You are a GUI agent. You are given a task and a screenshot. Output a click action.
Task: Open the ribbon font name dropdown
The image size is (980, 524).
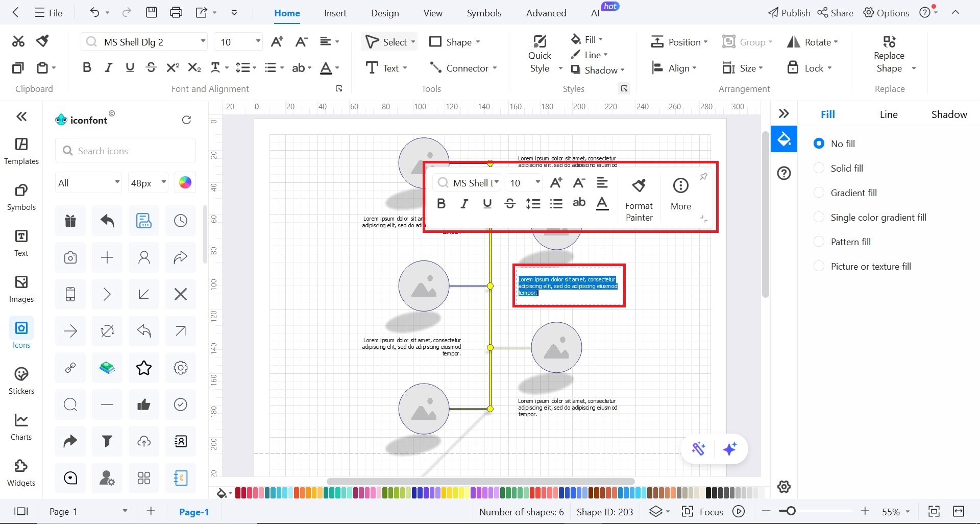[x=203, y=41]
